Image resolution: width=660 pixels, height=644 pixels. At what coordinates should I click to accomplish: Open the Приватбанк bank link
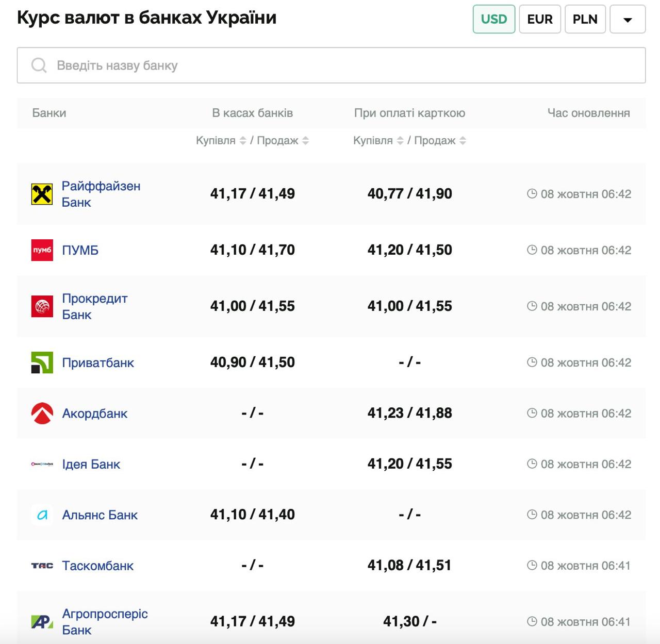point(98,363)
